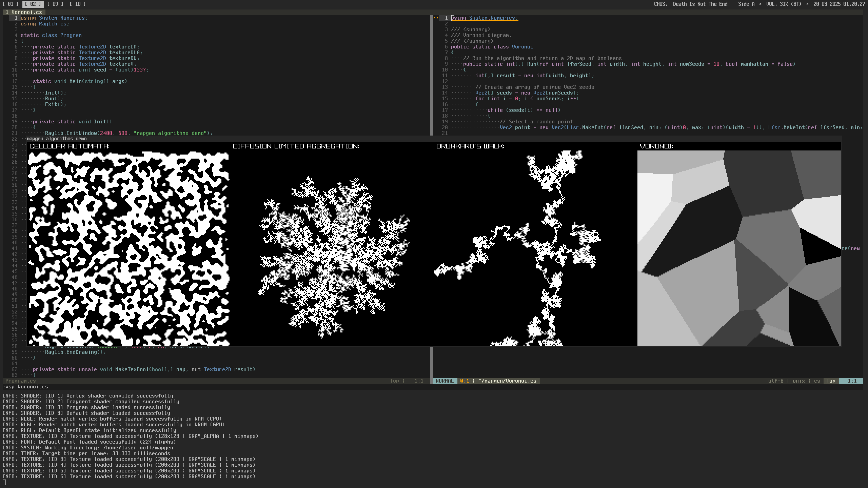Click the Exit(); call in Main
Image resolution: width=868 pixels, height=488 pixels.
(56, 104)
